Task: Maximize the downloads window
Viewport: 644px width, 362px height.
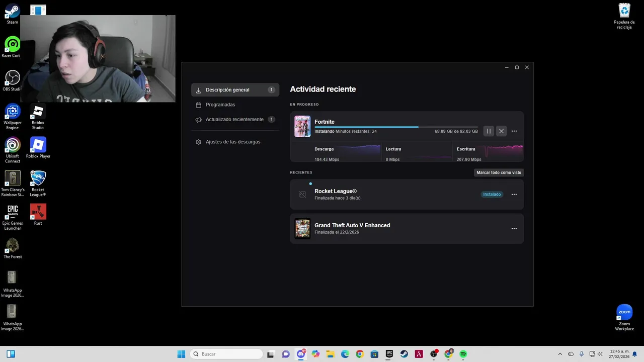Action: (517, 67)
